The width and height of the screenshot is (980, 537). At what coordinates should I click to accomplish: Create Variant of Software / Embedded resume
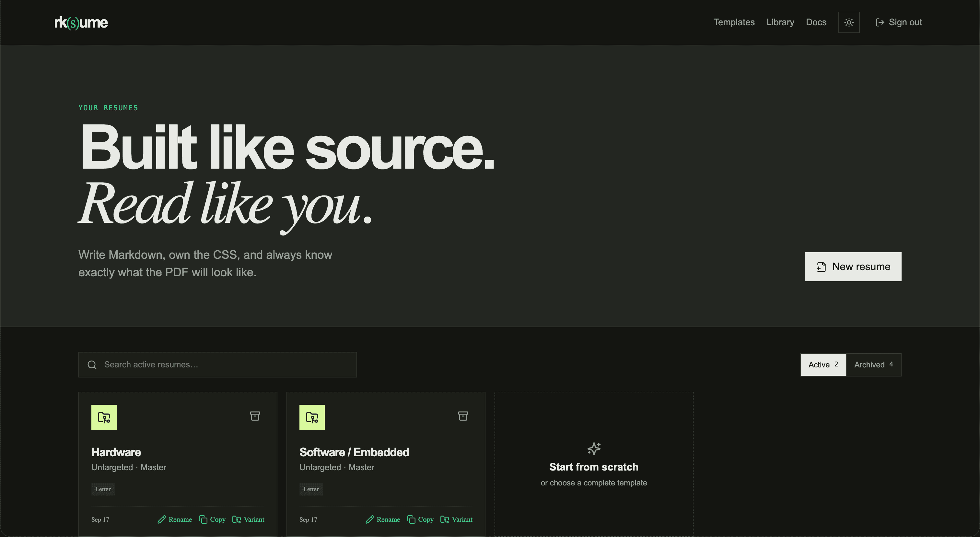coord(456,519)
